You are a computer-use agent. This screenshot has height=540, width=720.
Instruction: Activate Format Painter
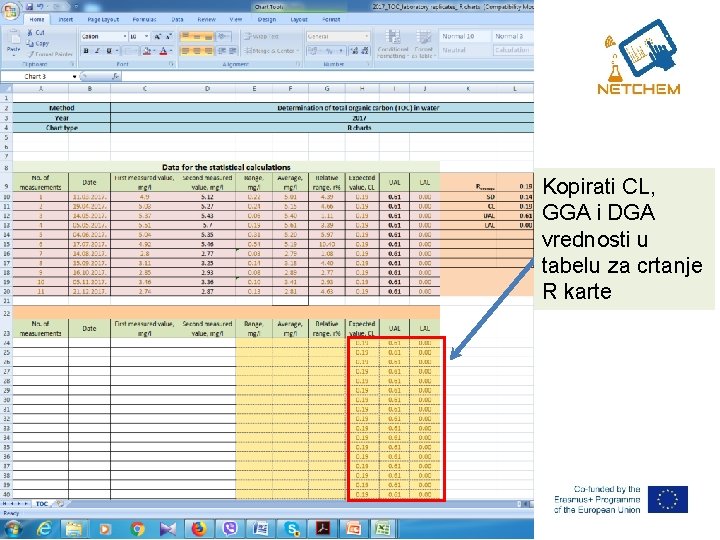click(50, 54)
